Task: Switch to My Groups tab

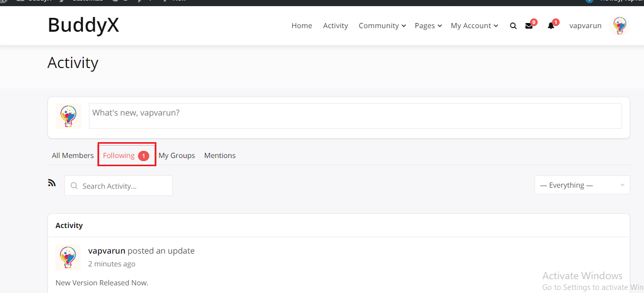Action: point(177,155)
